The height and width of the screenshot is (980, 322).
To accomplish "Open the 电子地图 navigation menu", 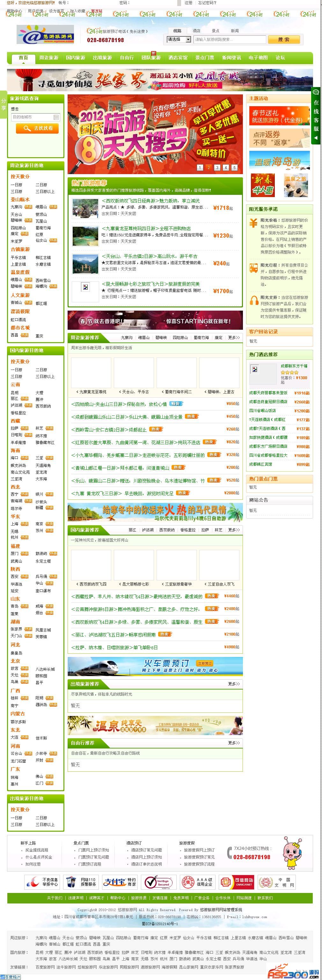I will [258, 58].
